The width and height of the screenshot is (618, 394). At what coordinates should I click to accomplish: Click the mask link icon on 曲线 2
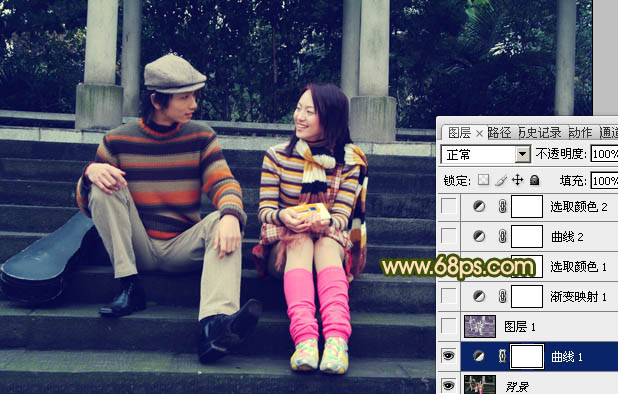503,236
